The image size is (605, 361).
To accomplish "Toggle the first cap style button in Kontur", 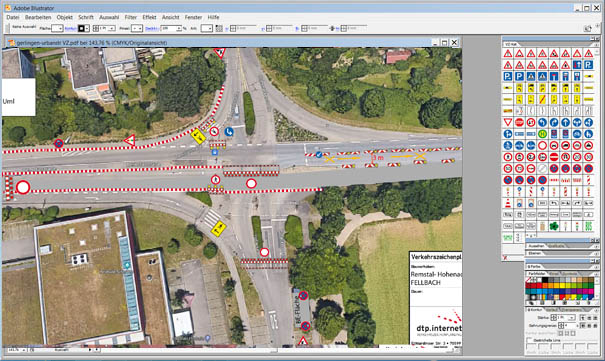I will (x=582, y=317).
